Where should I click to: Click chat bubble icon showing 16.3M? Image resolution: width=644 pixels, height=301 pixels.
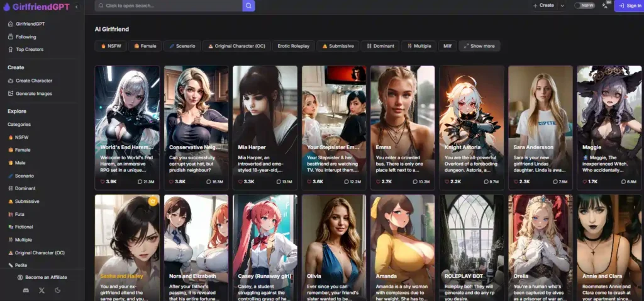click(209, 181)
